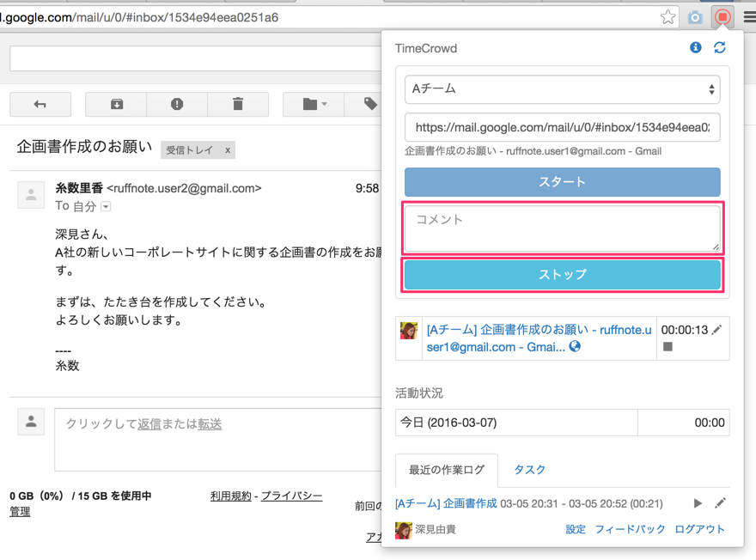
Task: Edit the running task with pencil icon
Action: click(x=716, y=330)
